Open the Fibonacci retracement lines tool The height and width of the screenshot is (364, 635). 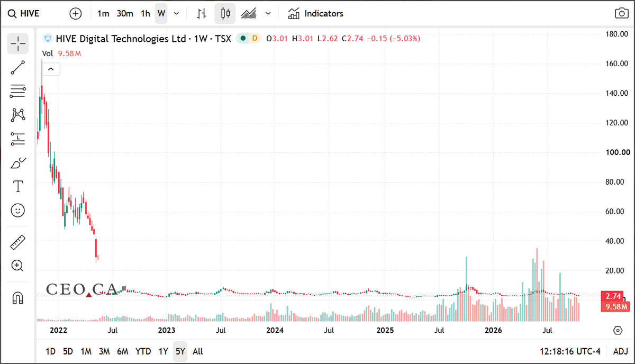coord(18,91)
